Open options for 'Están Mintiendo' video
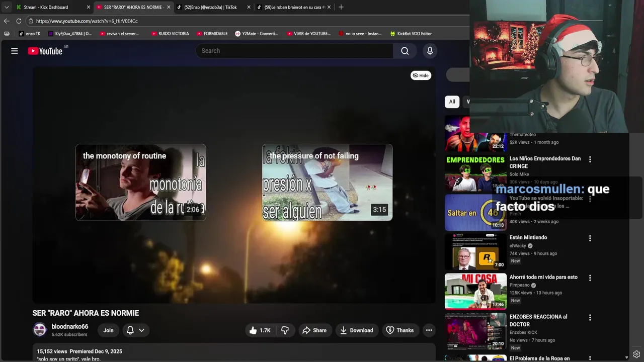This screenshot has height=362, width=644. 590,238
